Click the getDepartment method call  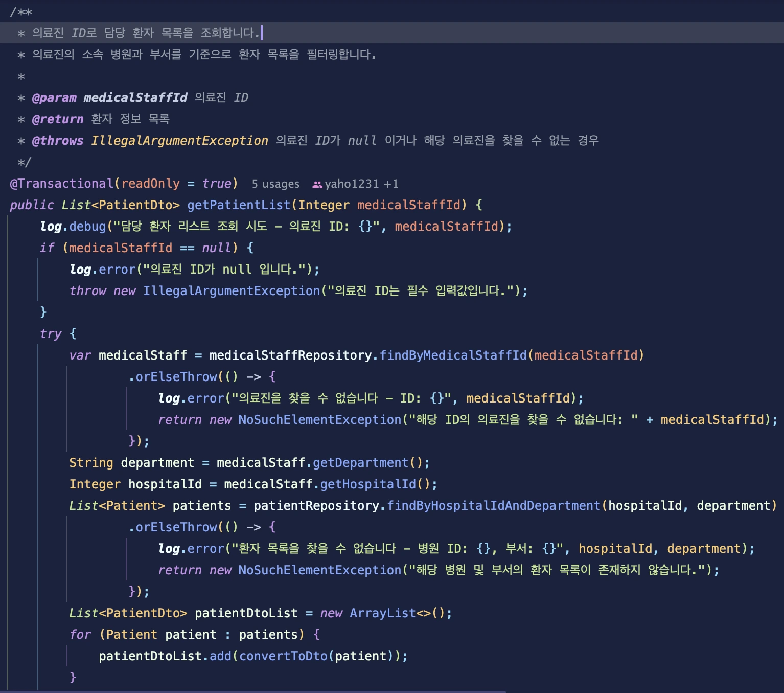(360, 463)
